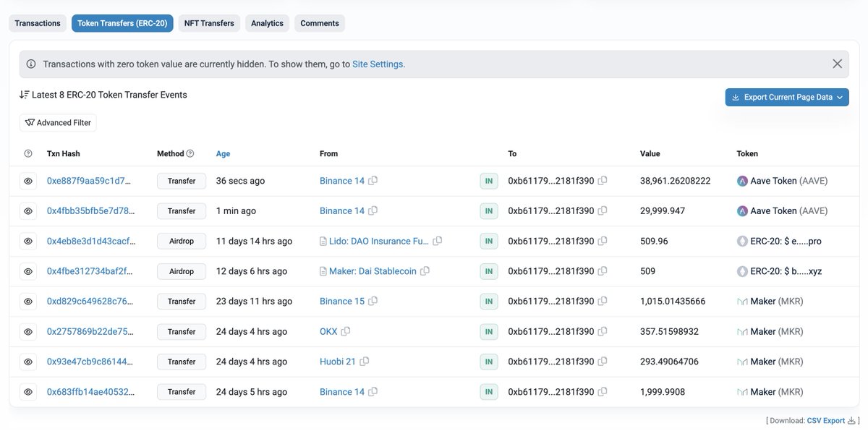
Task: Open the Huobi 21 sender address
Action: pyautogui.click(x=338, y=362)
